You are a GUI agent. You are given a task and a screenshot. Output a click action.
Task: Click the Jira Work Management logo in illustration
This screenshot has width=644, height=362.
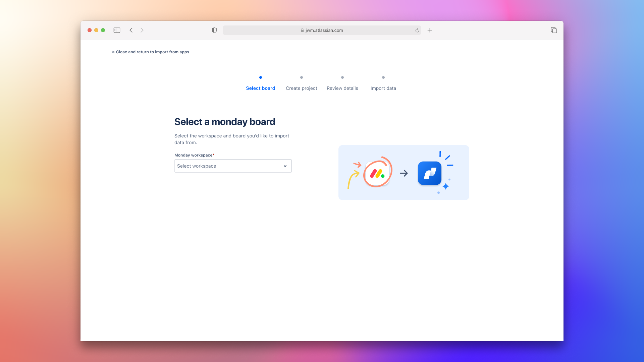[429, 173]
